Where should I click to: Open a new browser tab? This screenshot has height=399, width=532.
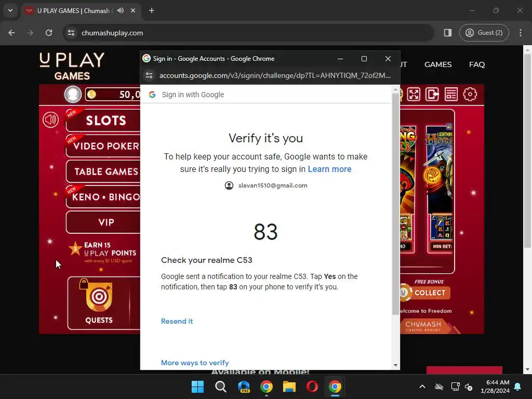(x=152, y=10)
